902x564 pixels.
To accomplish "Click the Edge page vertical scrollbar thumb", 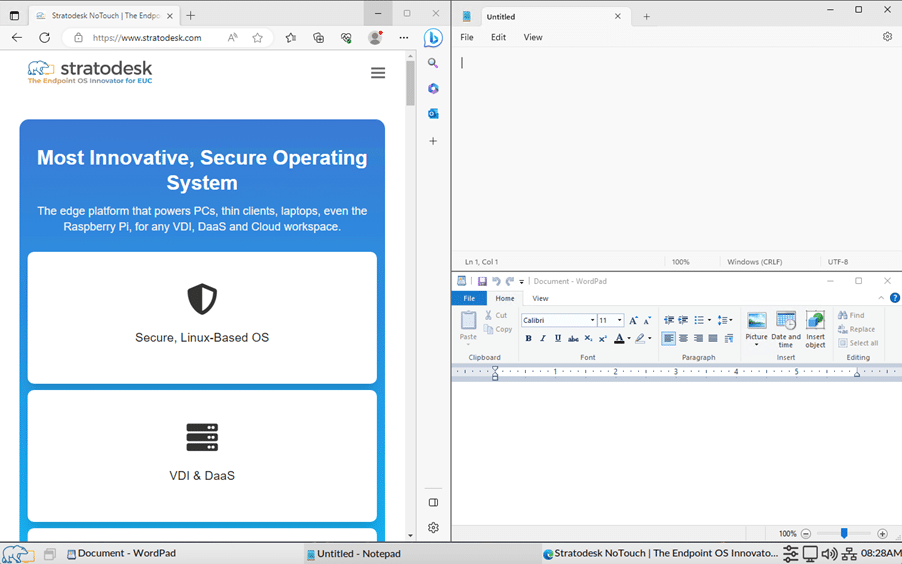I will [410, 83].
